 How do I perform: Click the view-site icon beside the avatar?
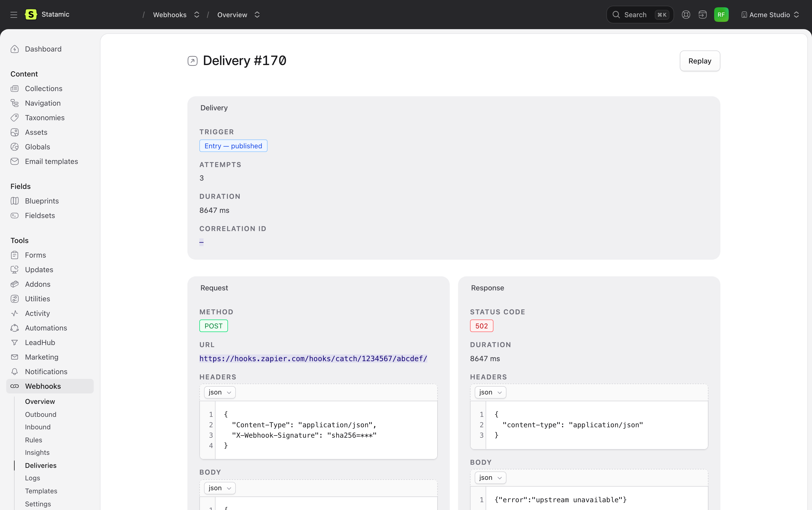(x=702, y=15)
